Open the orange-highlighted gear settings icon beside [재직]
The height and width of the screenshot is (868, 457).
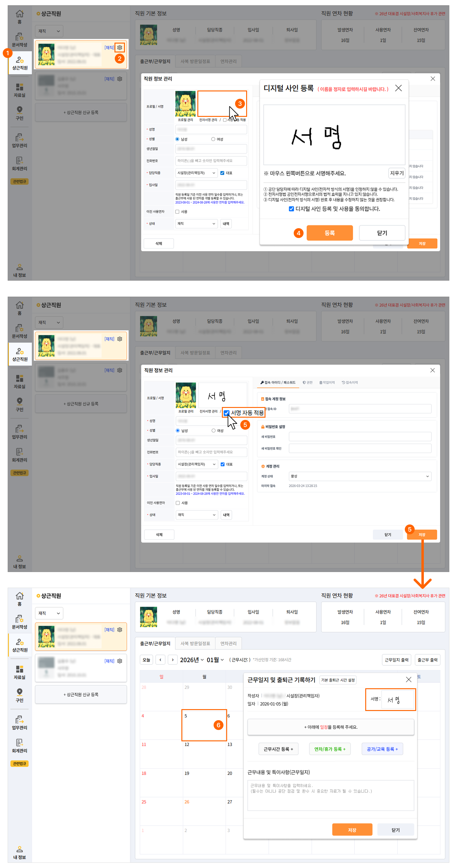click(x=119, y=48)
